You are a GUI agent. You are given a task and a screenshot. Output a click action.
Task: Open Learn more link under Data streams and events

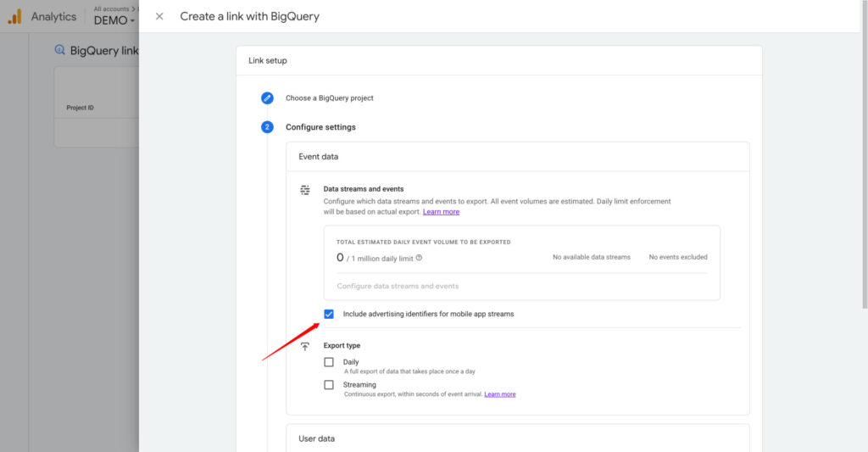click(x=441, y=212)
